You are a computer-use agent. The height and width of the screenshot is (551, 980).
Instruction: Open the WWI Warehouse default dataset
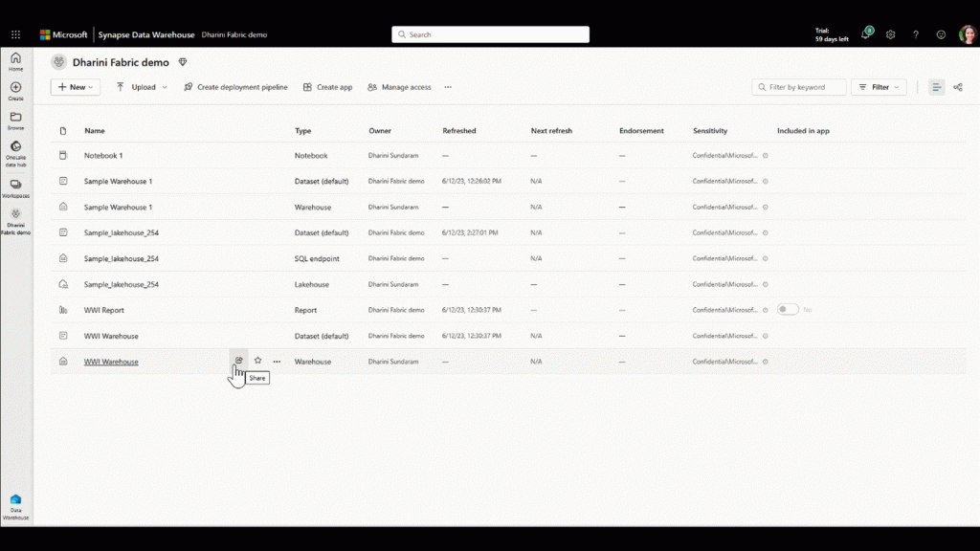tap(111, 336)
